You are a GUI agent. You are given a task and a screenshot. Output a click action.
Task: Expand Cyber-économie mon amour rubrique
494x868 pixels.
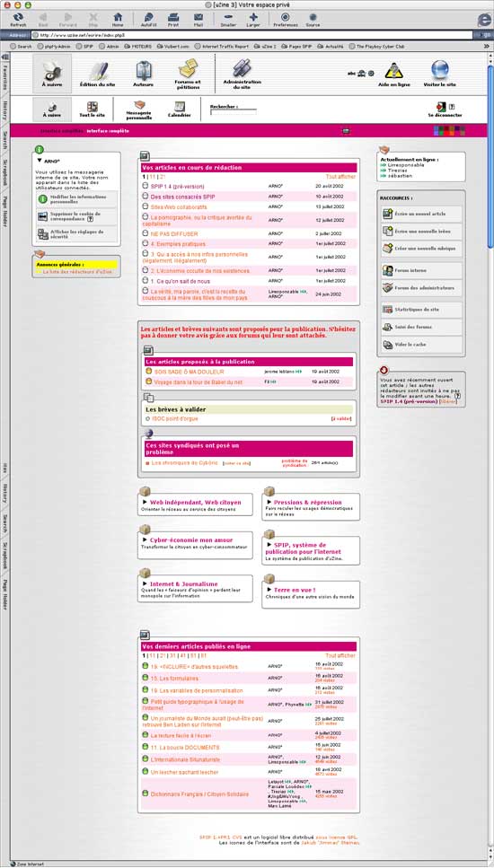[146, 540]
